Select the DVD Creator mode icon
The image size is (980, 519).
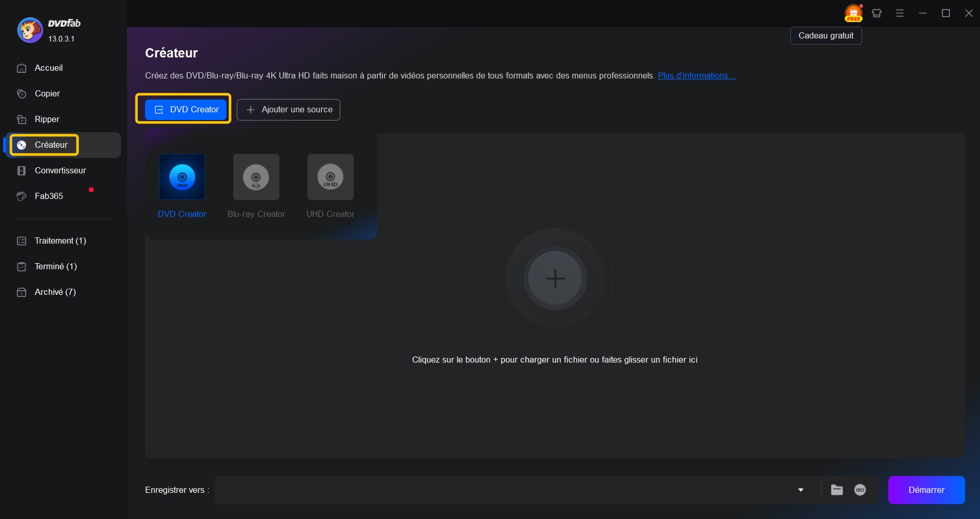(182, 177)
